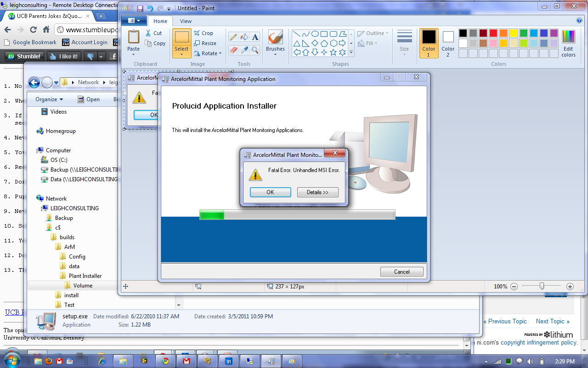588x368 pixels.
Task: Click the volume speaker tray icon
Action: point(530,361)
